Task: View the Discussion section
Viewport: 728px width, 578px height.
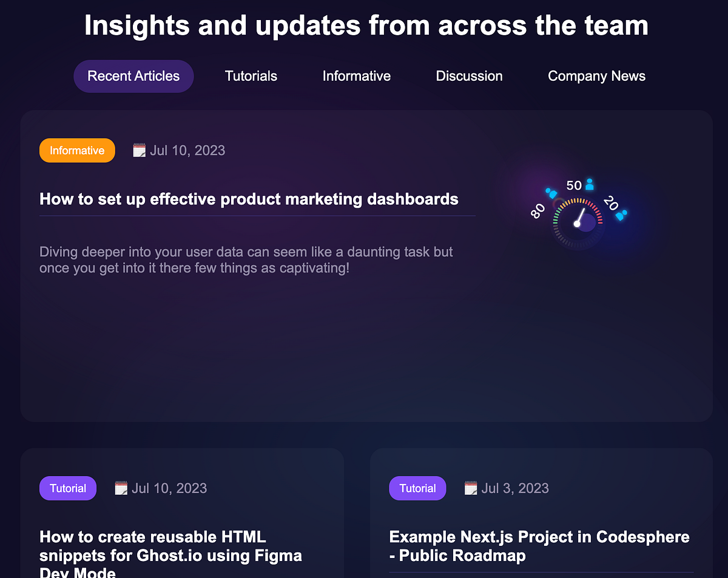Action: tap(469, 76)
